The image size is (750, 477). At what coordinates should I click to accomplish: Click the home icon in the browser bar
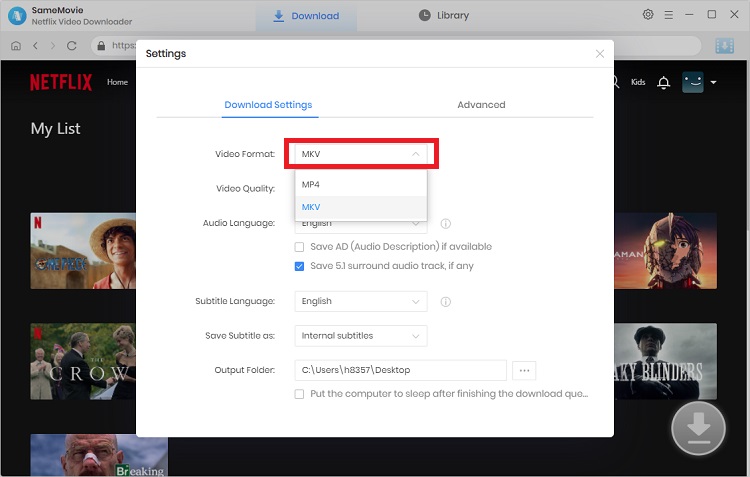click(x=16, y=46)
